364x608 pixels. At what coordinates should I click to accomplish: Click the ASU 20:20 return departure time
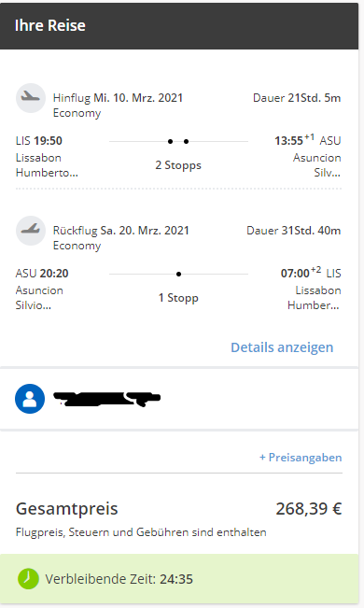click(x=42, y=274)
